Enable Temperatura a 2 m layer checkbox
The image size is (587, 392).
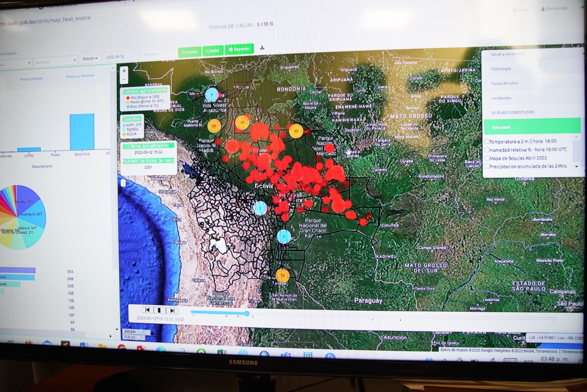click(x=487, y=142)
